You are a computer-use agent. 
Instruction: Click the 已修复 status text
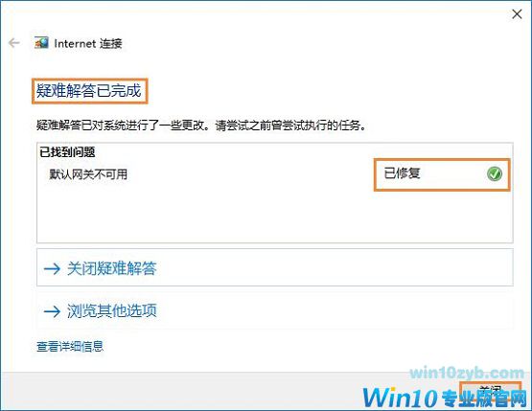coord(402,173)
